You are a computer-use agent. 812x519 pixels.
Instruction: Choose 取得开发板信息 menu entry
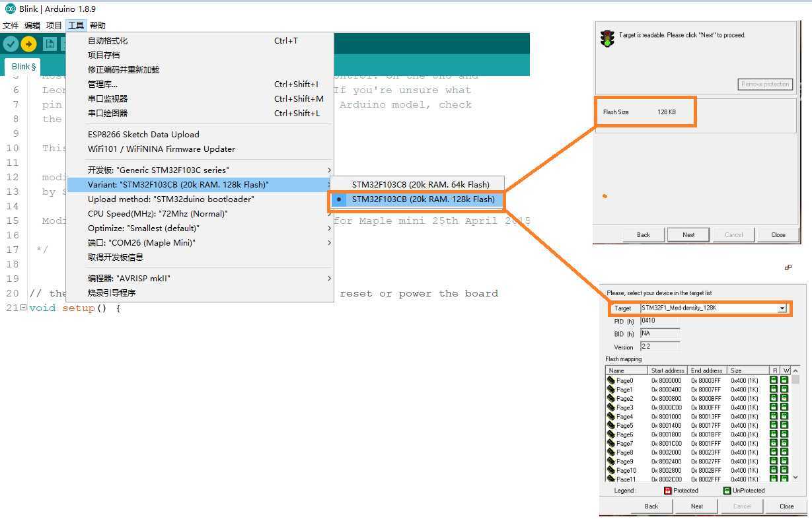pos(200,257)
